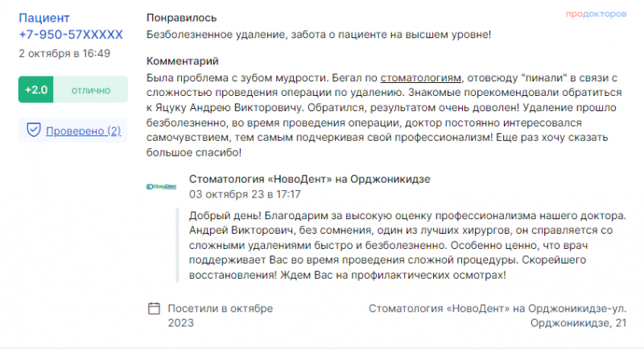
Task: Open the Проверено (2) link
Action: (84, 131)
